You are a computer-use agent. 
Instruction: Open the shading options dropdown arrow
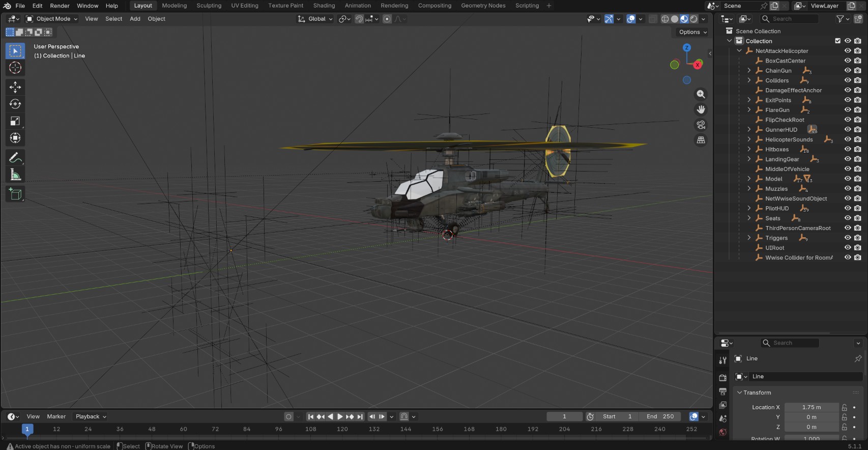coord(704,19)
